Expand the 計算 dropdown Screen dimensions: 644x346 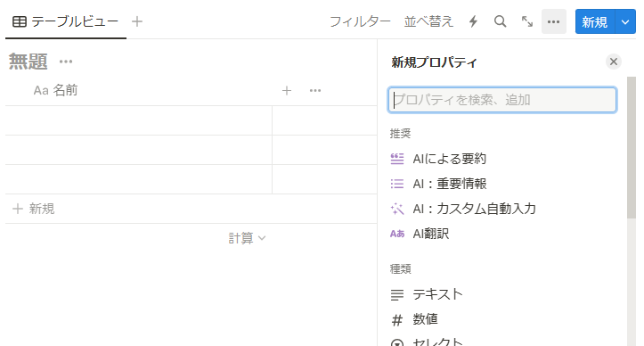[x=247, y=238]
